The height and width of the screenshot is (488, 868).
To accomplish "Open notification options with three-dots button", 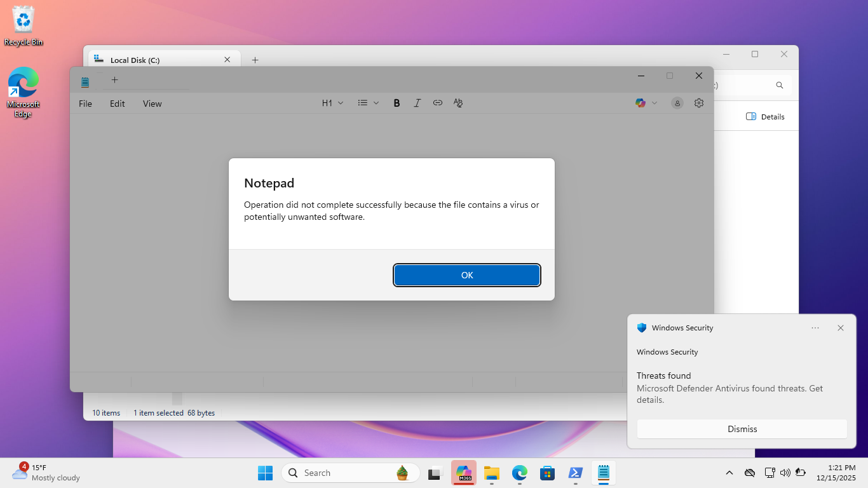I will click(x=815, y=328).
